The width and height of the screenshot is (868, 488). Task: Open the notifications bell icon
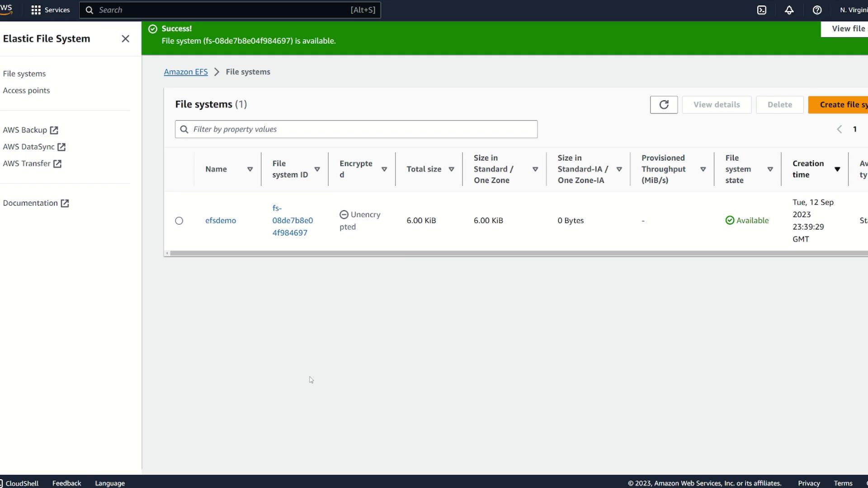point(789,10)
